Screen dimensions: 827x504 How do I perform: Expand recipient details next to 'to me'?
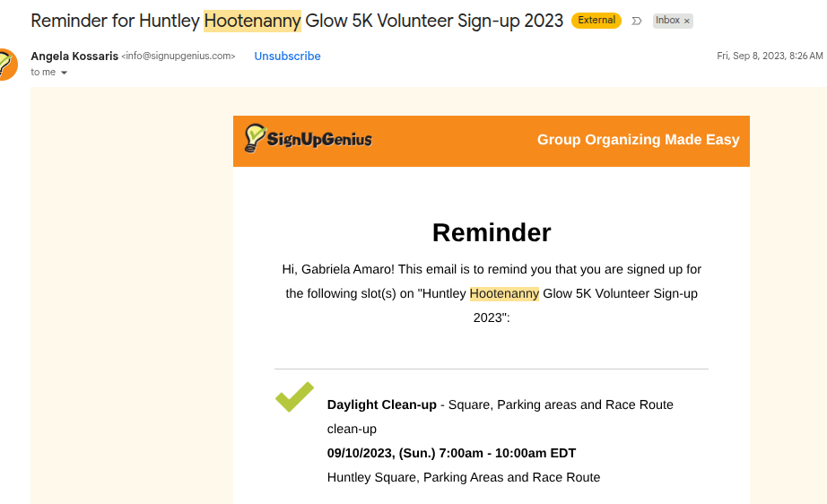(64, 73)
